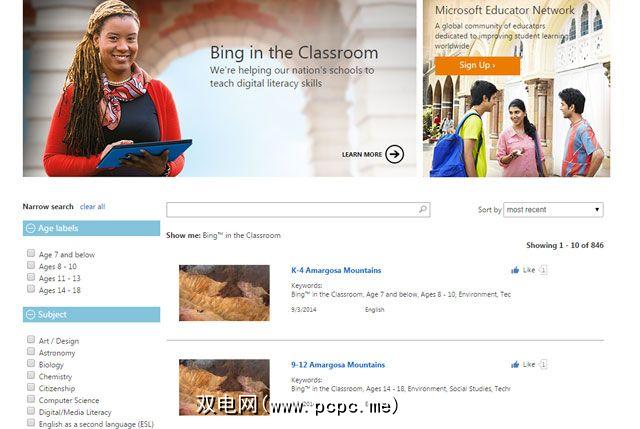Select the Computer Science checkbox

[x=31, y=398]
